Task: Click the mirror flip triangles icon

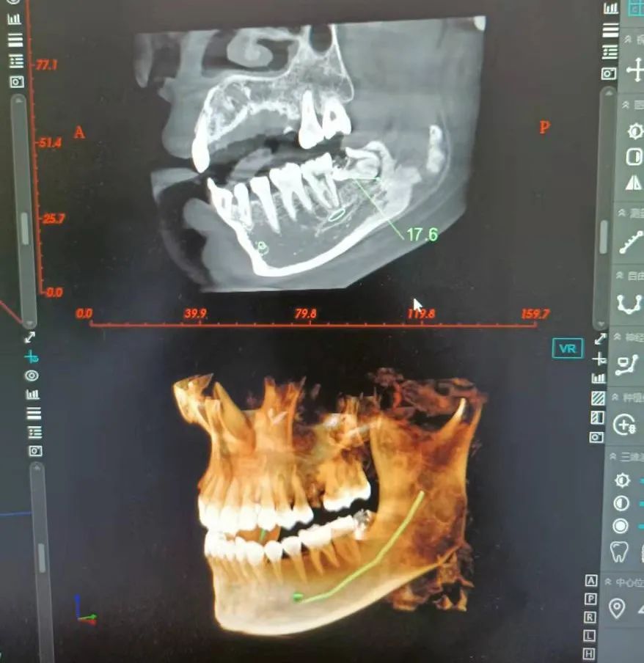Action: [634, 182]
